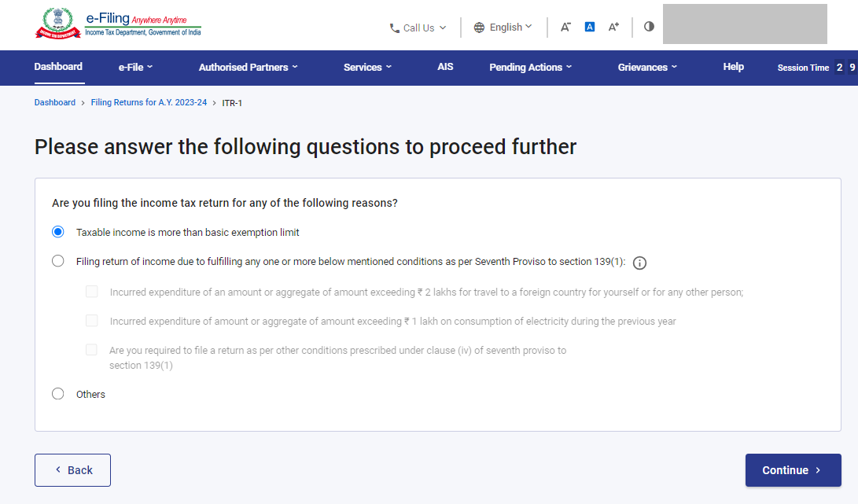The image size is (858, 504).
Task: Open the Services dropdown menu
Action: [367, 68]
